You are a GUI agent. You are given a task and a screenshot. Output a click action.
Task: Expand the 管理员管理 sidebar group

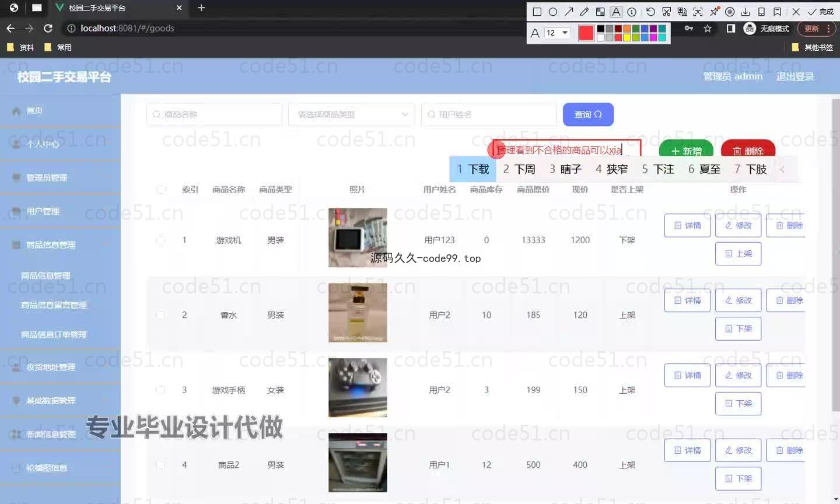(x=60, y=177)
